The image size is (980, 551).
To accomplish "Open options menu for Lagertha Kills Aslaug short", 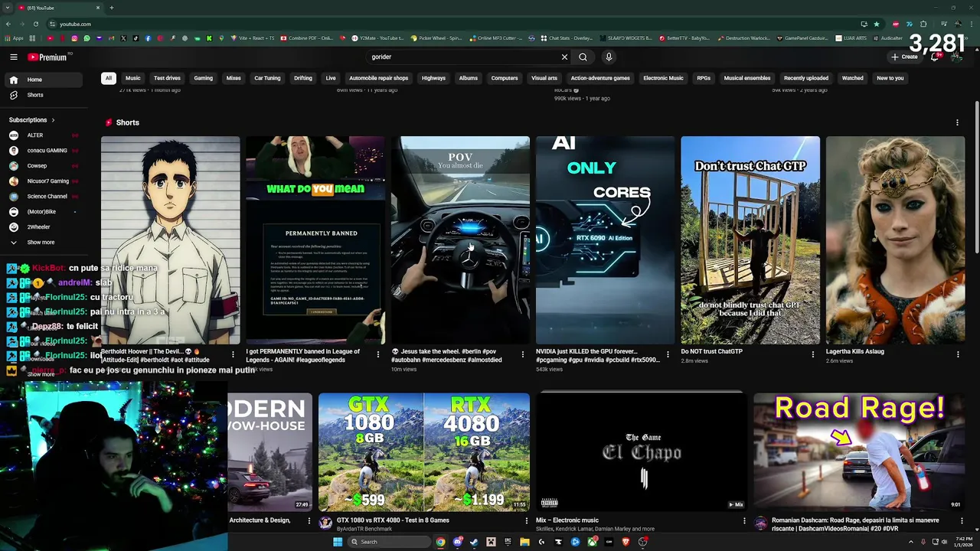I will pyautogui.click(x=958, y=354).
